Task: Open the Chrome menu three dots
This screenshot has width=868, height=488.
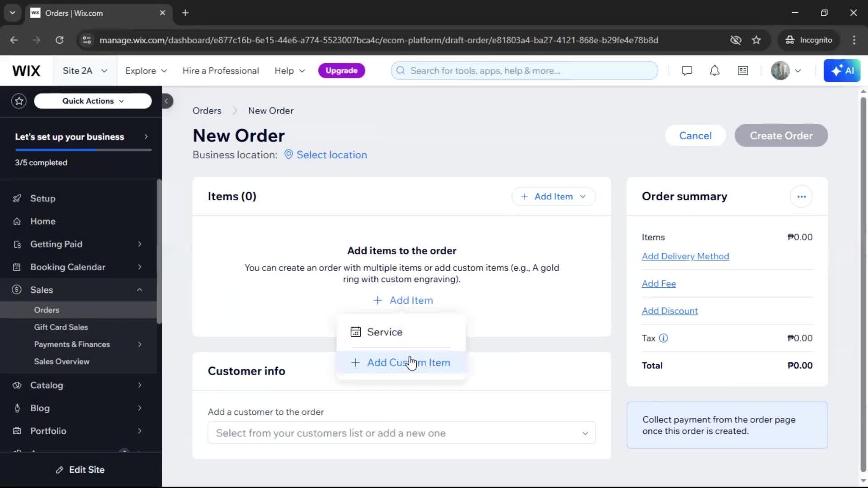Action: [854, 40]
